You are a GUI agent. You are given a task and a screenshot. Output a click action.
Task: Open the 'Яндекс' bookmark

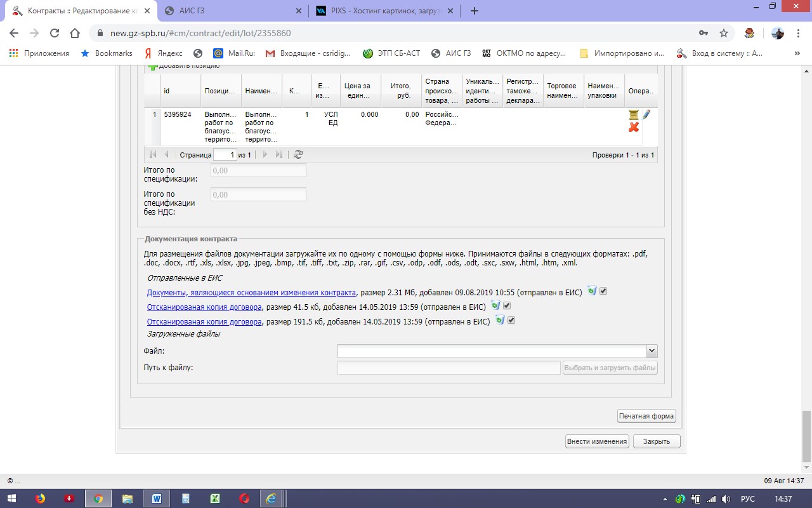coord(163,53)
